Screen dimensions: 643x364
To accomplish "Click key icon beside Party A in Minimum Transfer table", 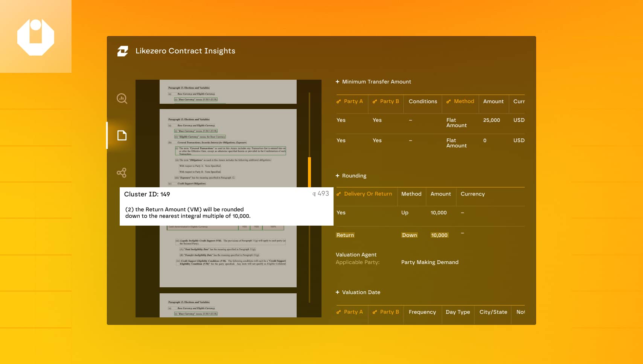I will coord(338,102).
